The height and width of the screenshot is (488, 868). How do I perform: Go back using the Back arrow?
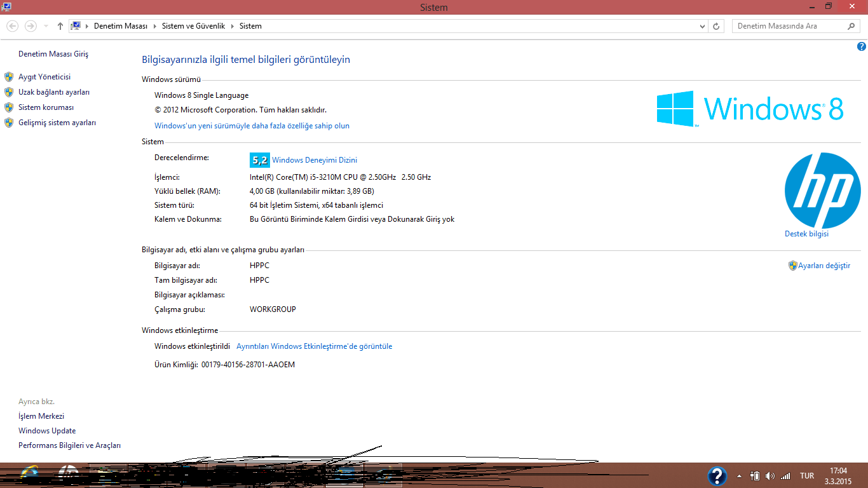[x=12, y=26]
